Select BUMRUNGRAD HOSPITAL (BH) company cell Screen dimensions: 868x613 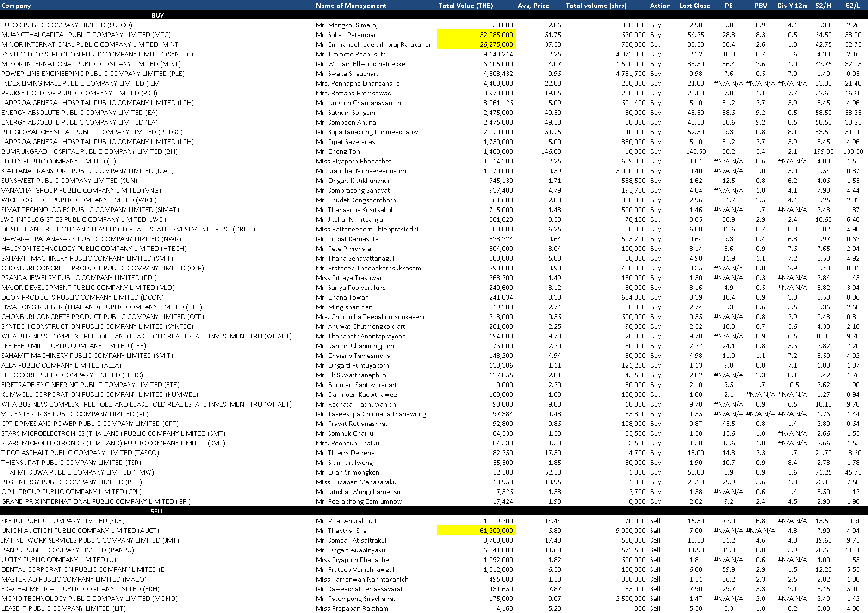(x=89, y=151)
